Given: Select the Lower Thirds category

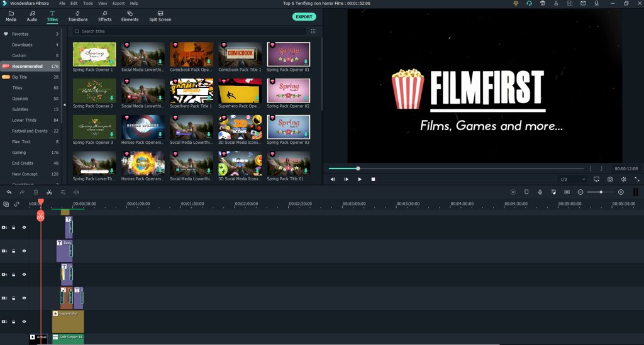Looking at the screenshot, I should point(30,120).
